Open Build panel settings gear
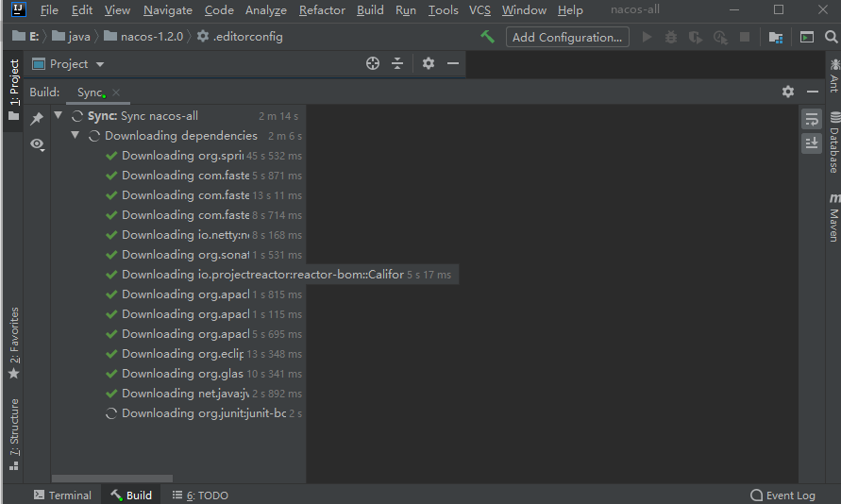 [788, 92]
